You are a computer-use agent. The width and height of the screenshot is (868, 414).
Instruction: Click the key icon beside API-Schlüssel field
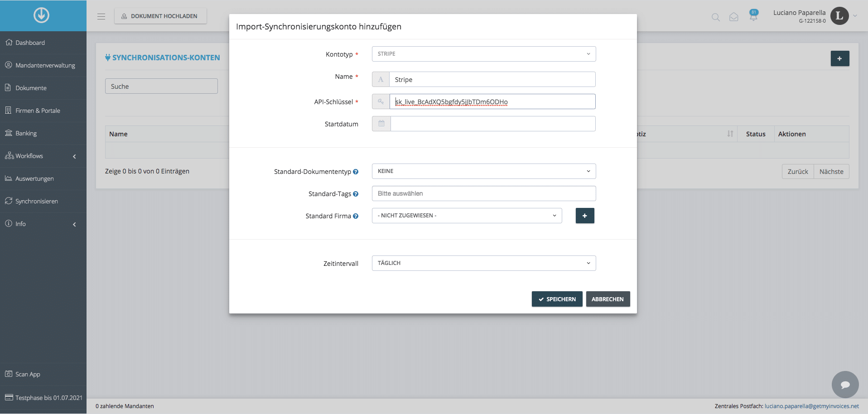pos(381,101)
